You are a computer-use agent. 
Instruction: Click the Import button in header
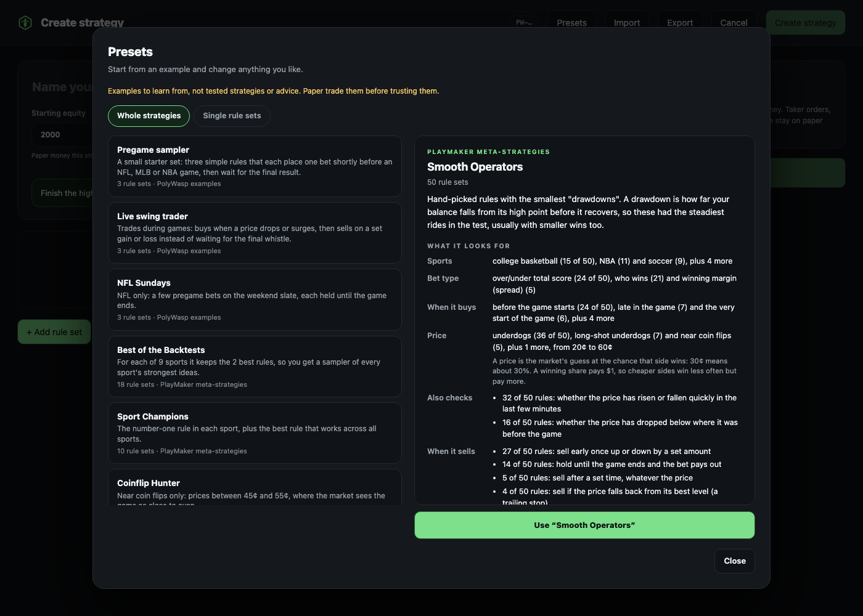pyautogui.click(x=627, y=23)
